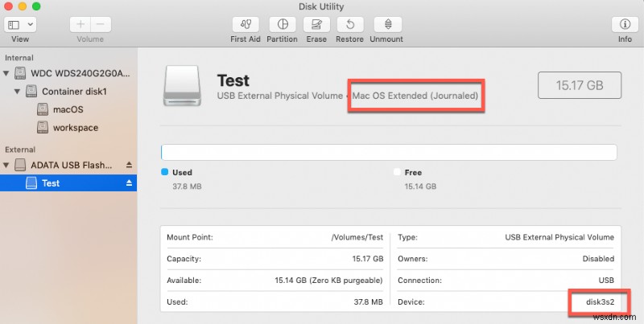This screenshot has height=324, width=644.
Task: Select the workspace volume in sidebar
Action: tap(76, 128)
